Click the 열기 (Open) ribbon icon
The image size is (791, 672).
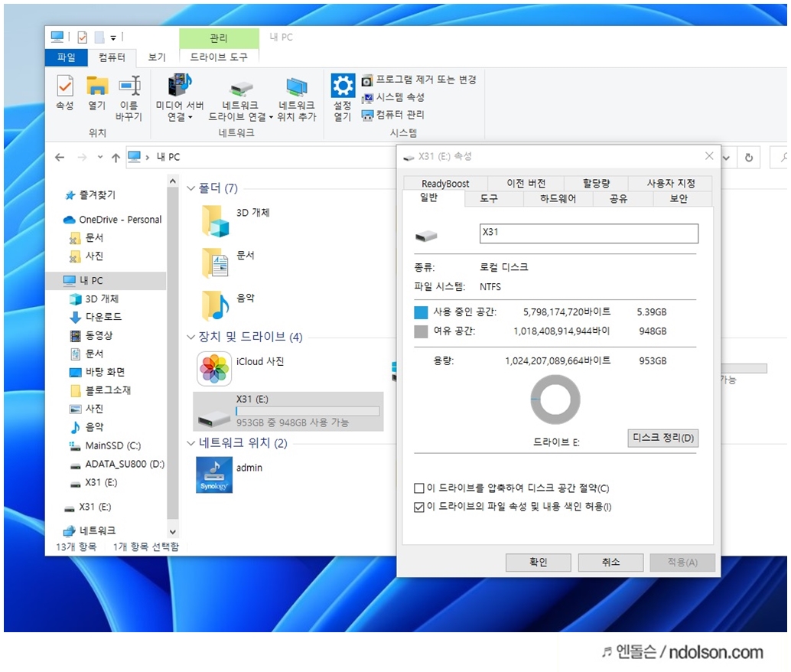[x=97, y=93]
